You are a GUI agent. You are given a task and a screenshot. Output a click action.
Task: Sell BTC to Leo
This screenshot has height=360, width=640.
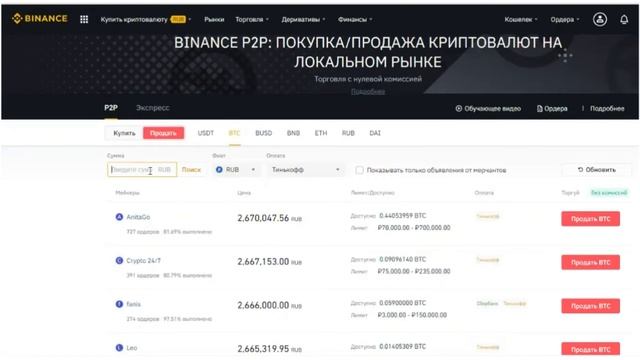(x=590, y=349)
